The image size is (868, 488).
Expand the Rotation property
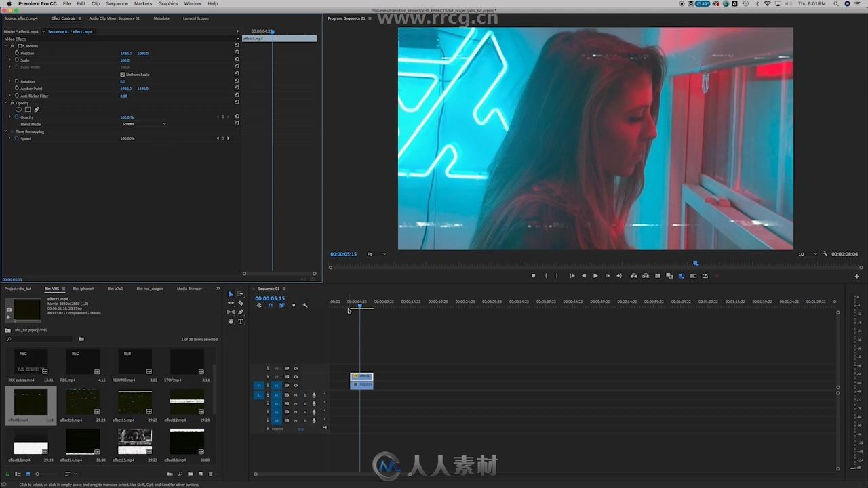click(9, 81)
